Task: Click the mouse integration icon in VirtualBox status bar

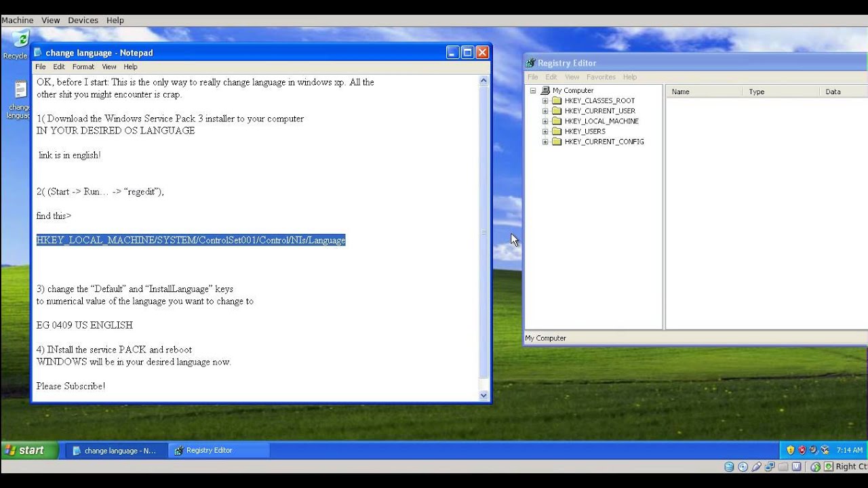Action: 816,466
